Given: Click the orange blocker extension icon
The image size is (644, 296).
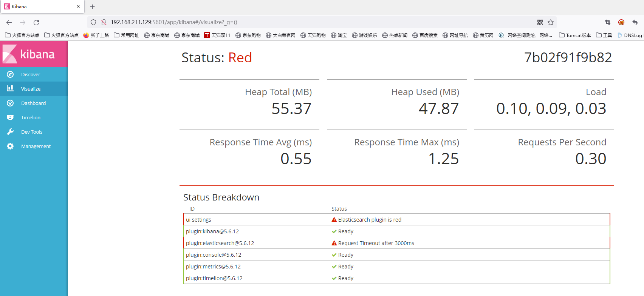Looking at the screenshot, I should pos(621,22).
